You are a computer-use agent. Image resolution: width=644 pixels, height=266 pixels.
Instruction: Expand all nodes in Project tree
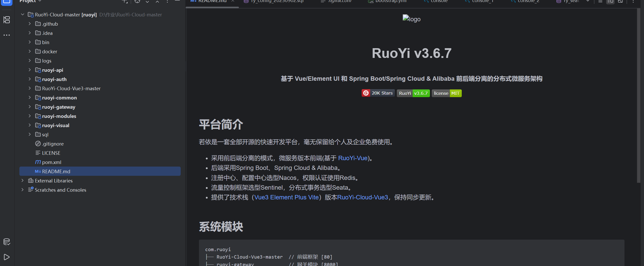click(147, 2)
